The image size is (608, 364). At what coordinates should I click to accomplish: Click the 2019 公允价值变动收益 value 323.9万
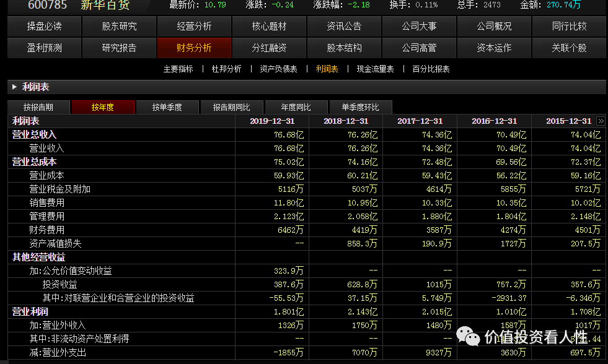(288, 271)
